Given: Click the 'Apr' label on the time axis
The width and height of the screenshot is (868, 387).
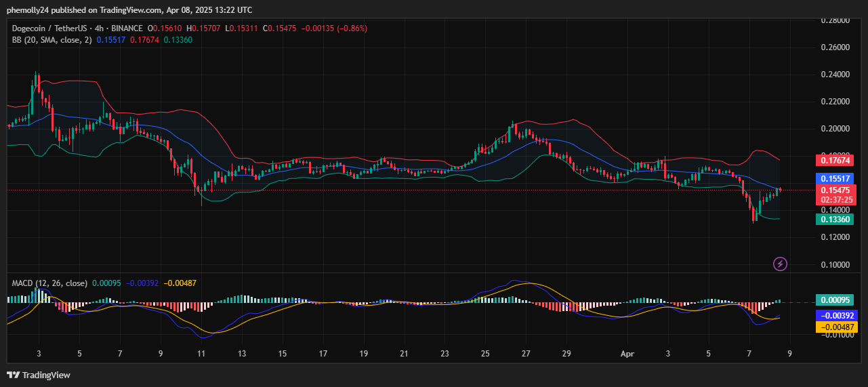Looking at the screenshot, I should [x=627, y=353].
